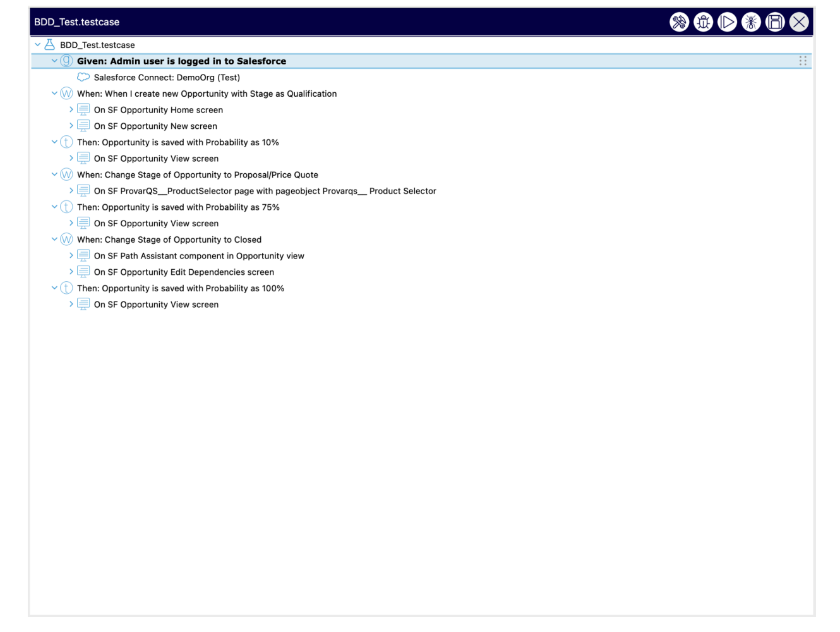Grab the drag handle on the Given row
This screenshot has height=632, width=840.
(x=803, y=61)
